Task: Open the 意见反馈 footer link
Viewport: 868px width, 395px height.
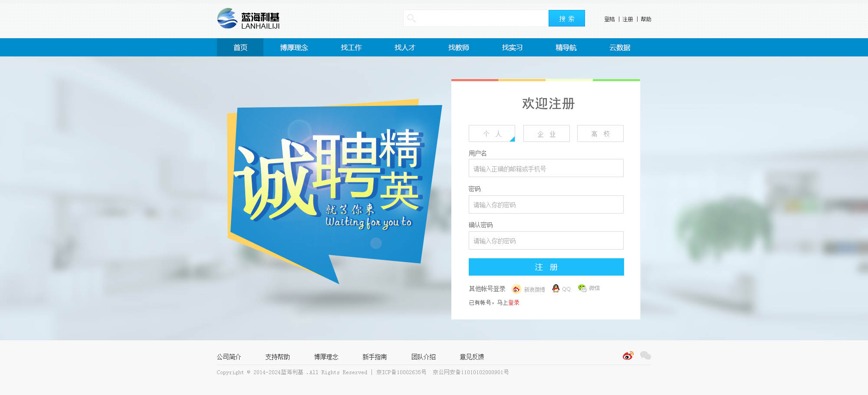Action: [472, 357]
